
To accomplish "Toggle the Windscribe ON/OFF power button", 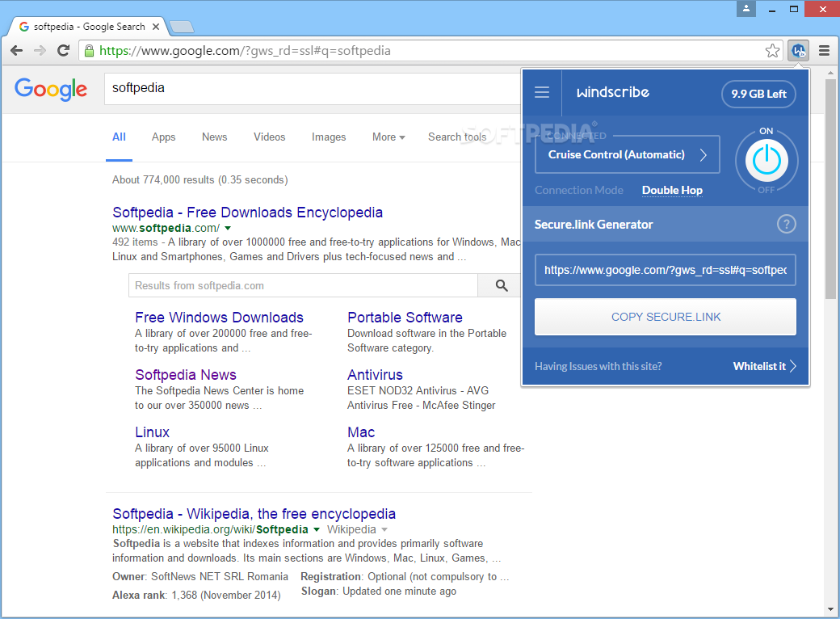I will click(766, 160).
